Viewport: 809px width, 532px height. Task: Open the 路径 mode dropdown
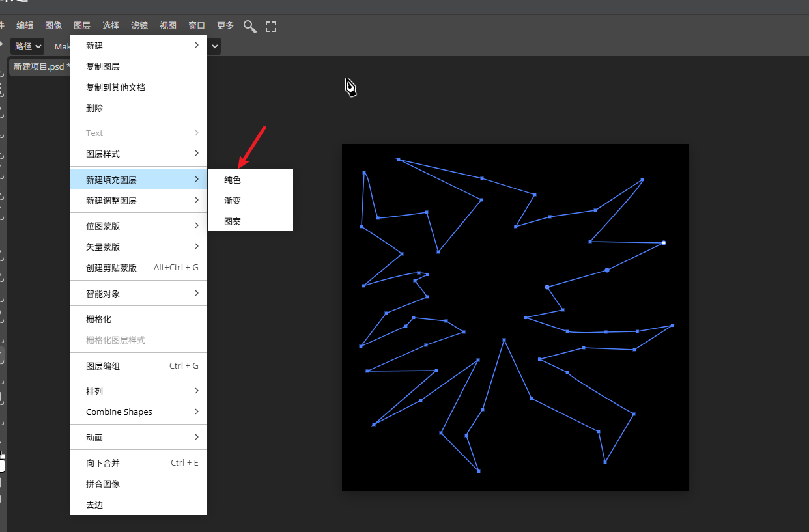[27, 46]
